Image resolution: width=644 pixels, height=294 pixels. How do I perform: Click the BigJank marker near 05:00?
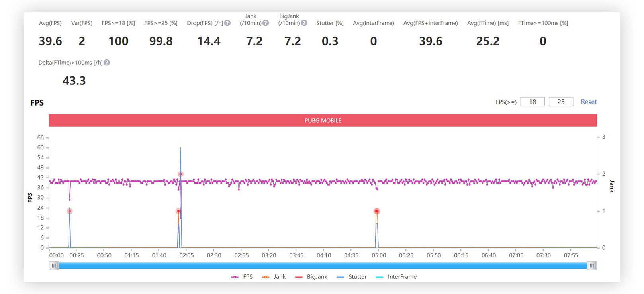pos(377,211)
